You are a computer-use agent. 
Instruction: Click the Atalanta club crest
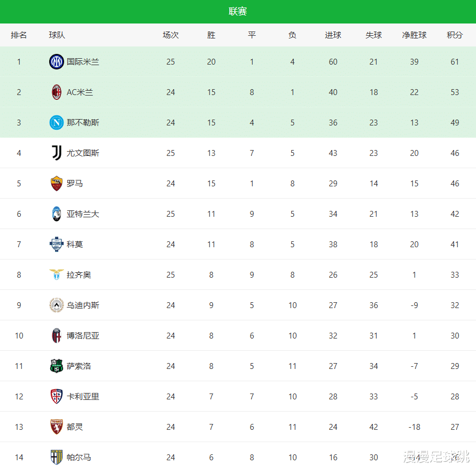click(x=56, y=214)
